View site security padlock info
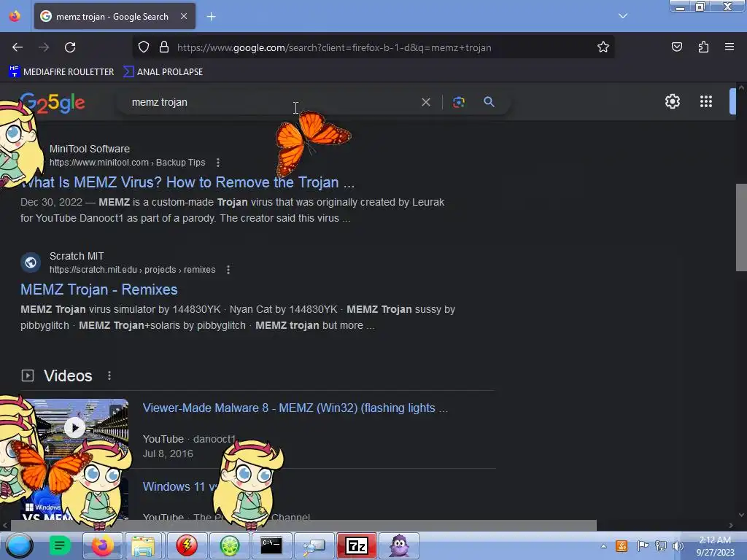747x560 pixels. pyautogui.click(x=164, y=47)
